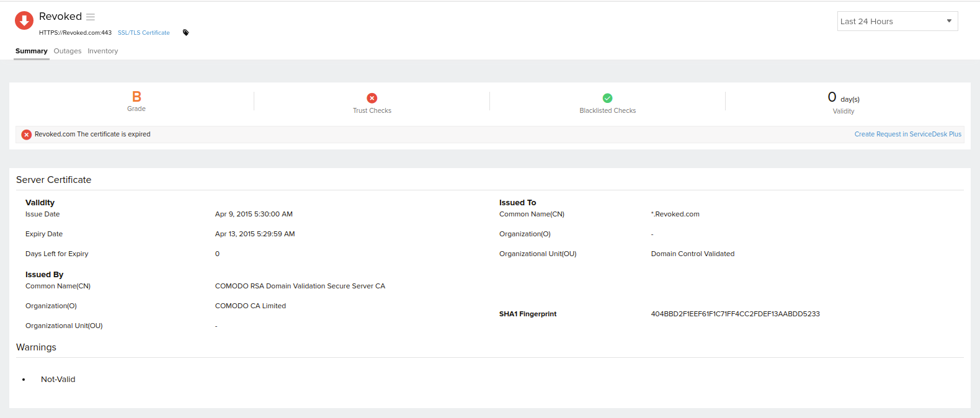Open the Outages tab
Viewport: 980px width, 418px height.
click(68, 51)
